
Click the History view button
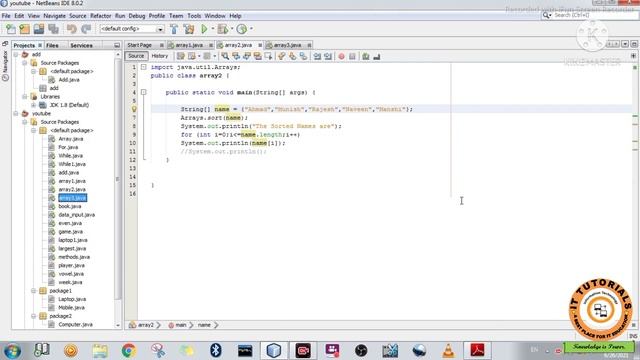[x=160, y=56]
